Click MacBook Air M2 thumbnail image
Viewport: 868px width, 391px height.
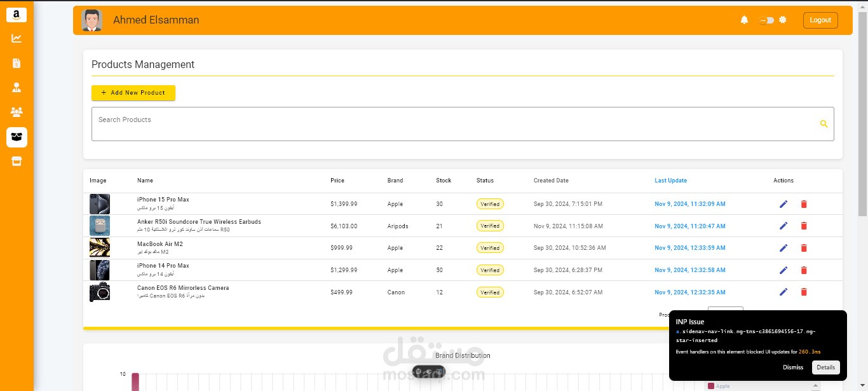click(x=100, y=248)
